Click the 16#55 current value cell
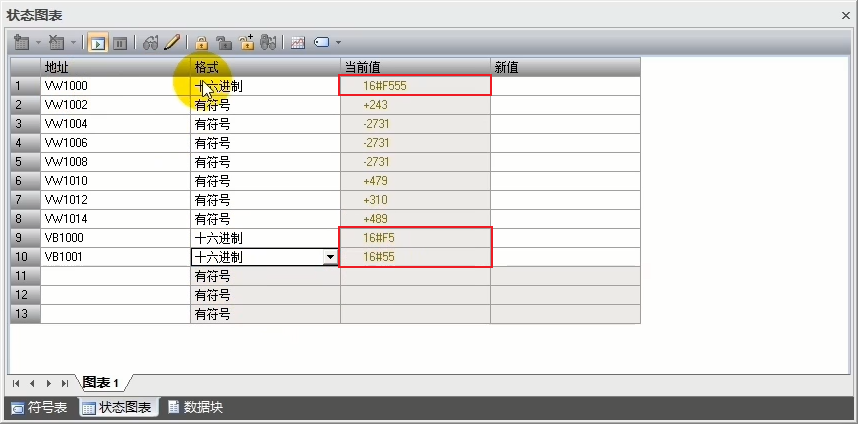Viewport: 858px width, 424px height. click(415, 257)
